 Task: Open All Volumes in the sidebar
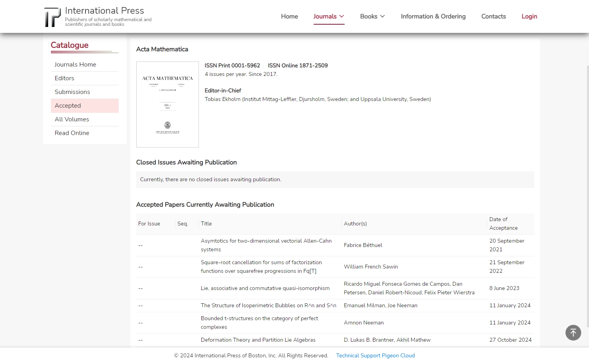pos(85,119)
